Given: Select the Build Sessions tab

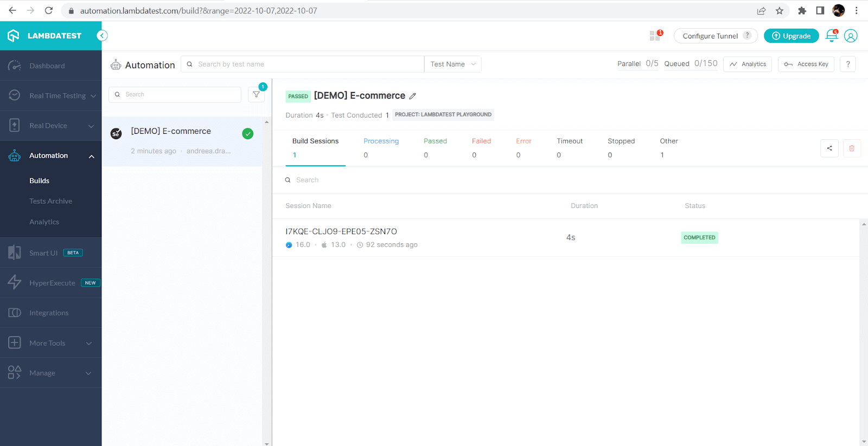Looking at the screenshot, I should point(315,148).
